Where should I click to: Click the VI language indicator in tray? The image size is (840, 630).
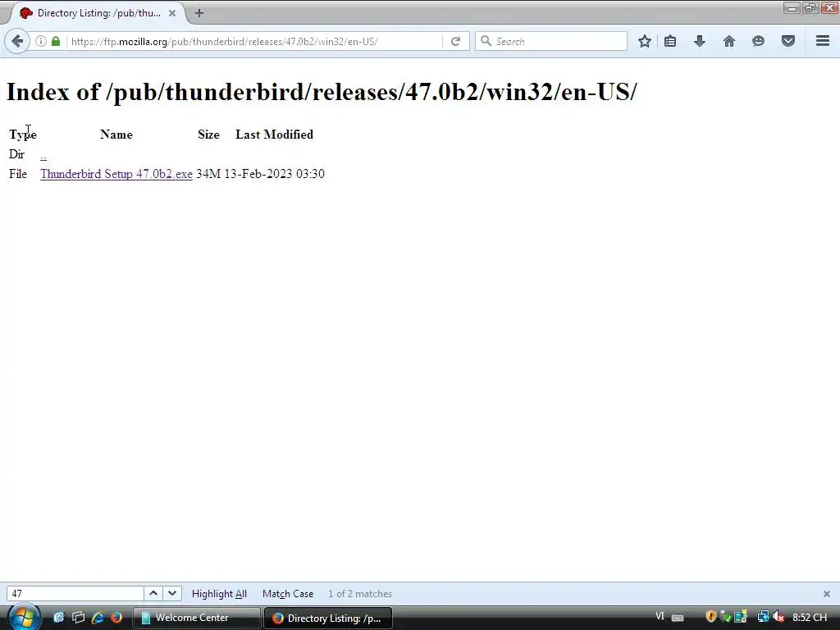tap(660, 617)
